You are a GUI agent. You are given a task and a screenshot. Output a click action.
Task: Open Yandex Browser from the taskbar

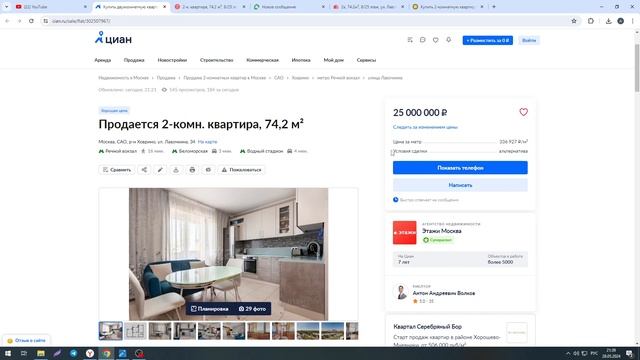90,353
